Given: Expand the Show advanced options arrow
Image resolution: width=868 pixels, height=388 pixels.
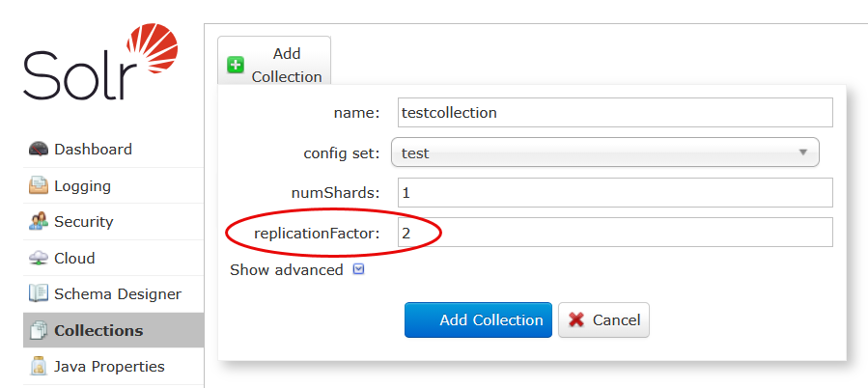Looking at the screenshot, I should tap(359, 270).
